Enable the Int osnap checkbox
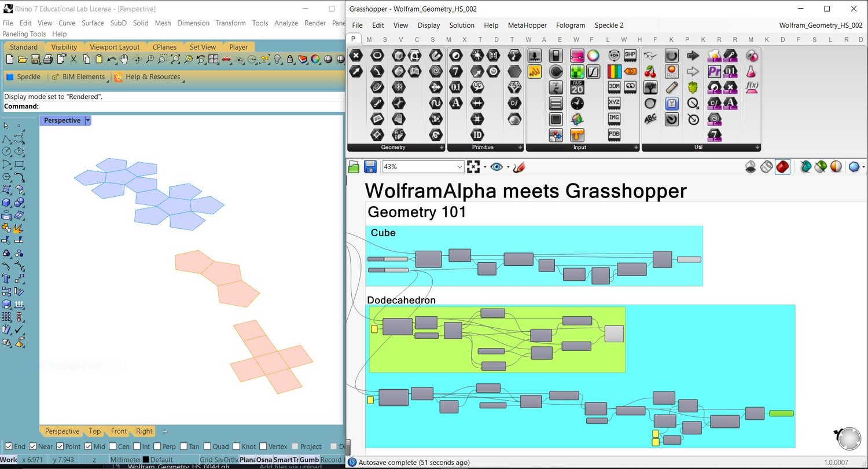This screenshot has height=469, width=868. [136, 446]
